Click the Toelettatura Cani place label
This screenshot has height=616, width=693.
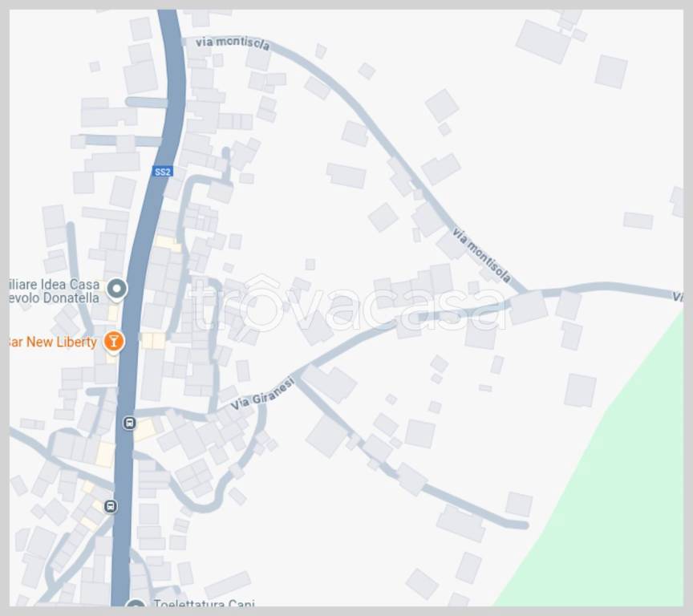pyautogui.click(x=204, y=603)
